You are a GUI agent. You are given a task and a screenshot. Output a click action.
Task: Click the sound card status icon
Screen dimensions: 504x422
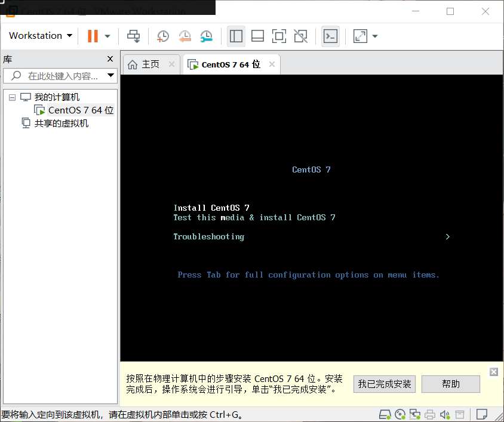click(x=445, y=415)
